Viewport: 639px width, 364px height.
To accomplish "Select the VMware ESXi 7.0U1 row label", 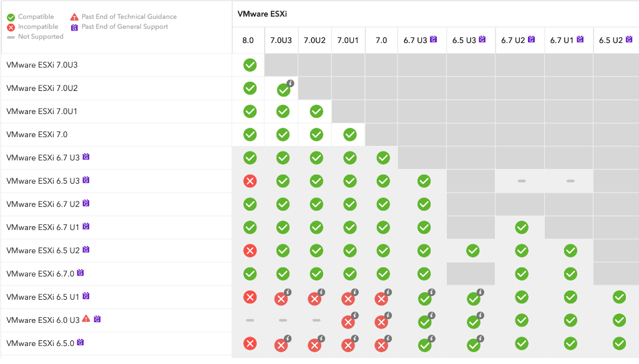I will [42, 111].
